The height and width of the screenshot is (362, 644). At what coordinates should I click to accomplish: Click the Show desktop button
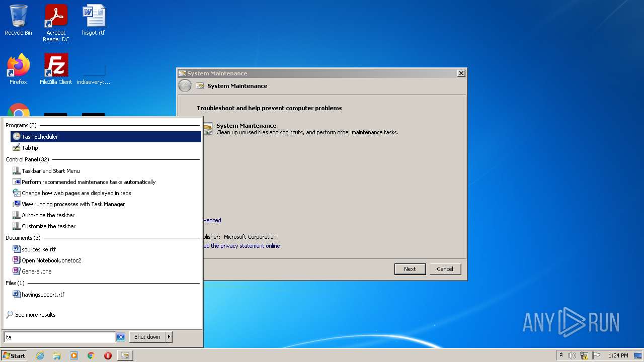(638, 355)
